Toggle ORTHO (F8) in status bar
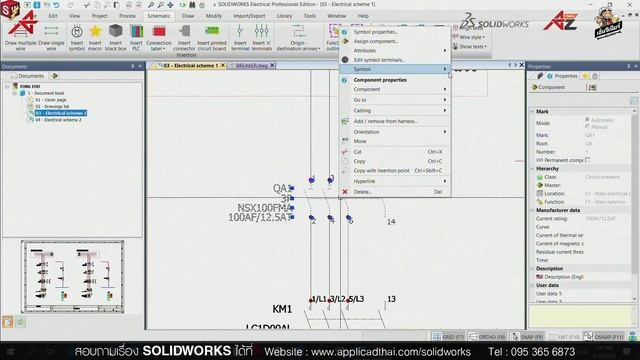This screenshot has width=640, height=360. [487, 337]
